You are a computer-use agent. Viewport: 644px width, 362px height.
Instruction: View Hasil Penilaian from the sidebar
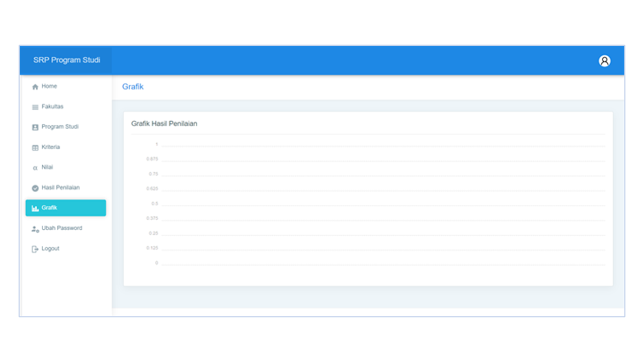pos(60,188)
